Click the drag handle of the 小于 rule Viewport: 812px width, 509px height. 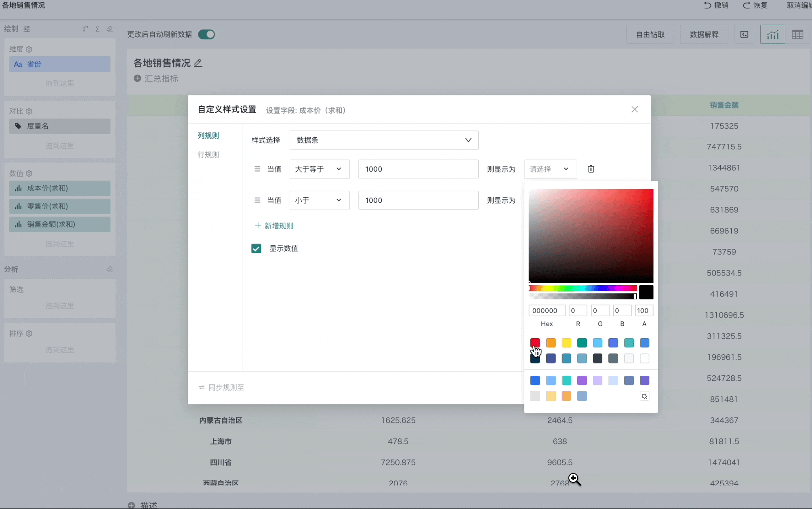[x=257, y=200]
